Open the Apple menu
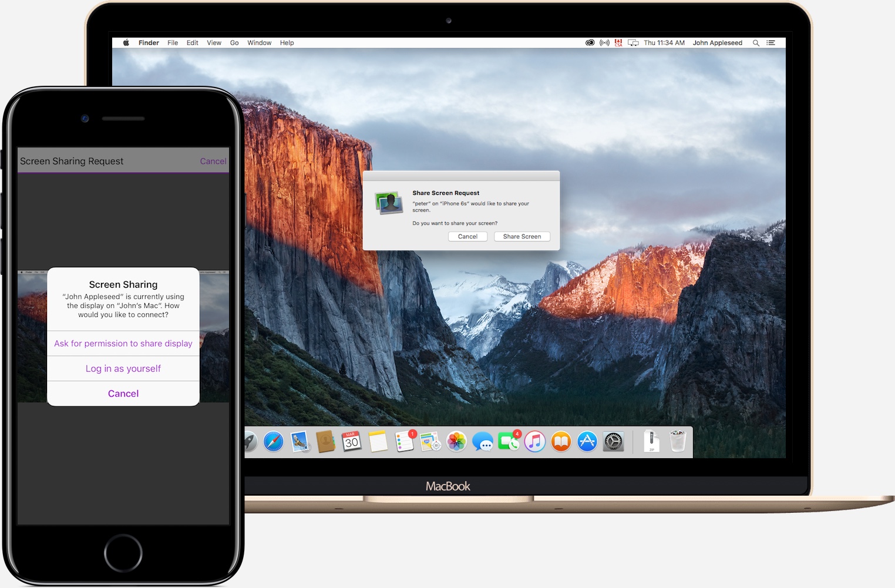Screen dimensions: 895x588 (x=126, y=43)
